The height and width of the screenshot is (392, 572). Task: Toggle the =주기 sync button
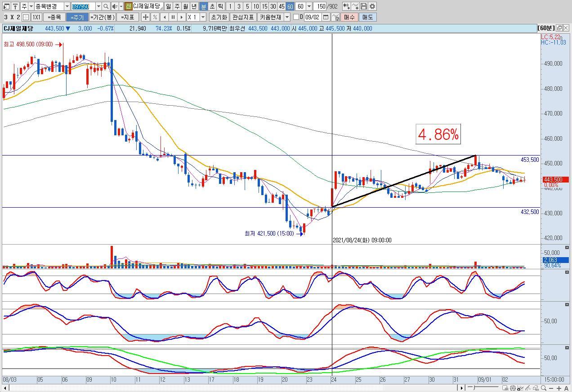77,17
